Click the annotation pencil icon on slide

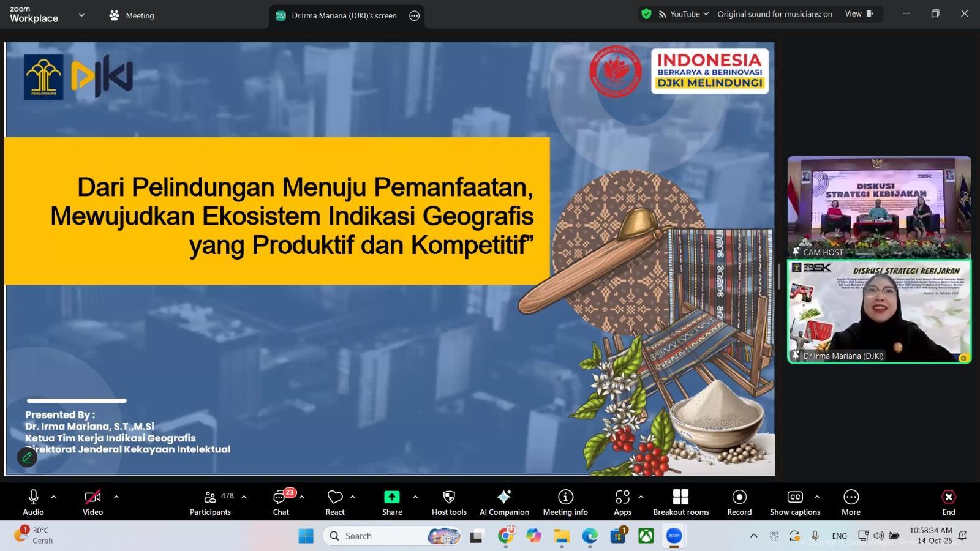click(x=27, y=457)
